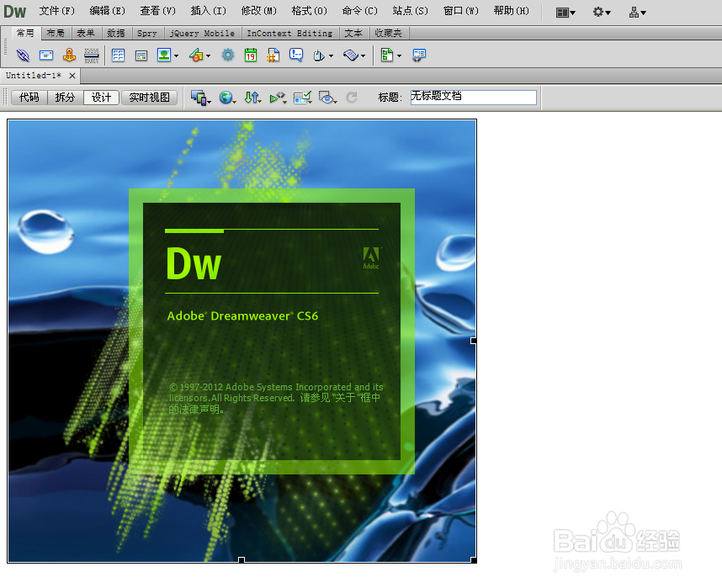Select the 布局 insert tab
The image size is (722, 588).
(56, 33)
